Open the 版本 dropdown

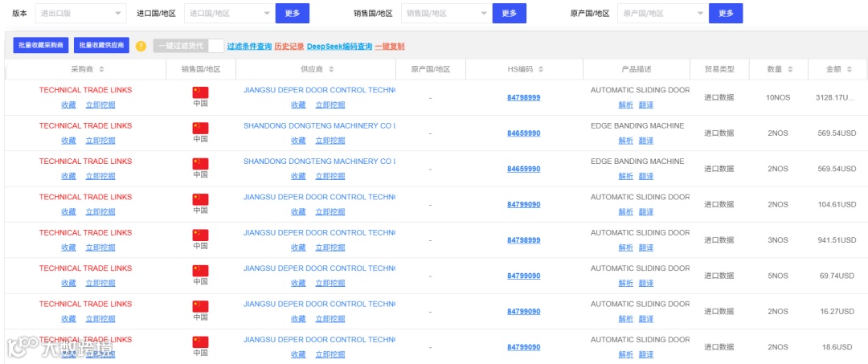[x=81, y=14]
